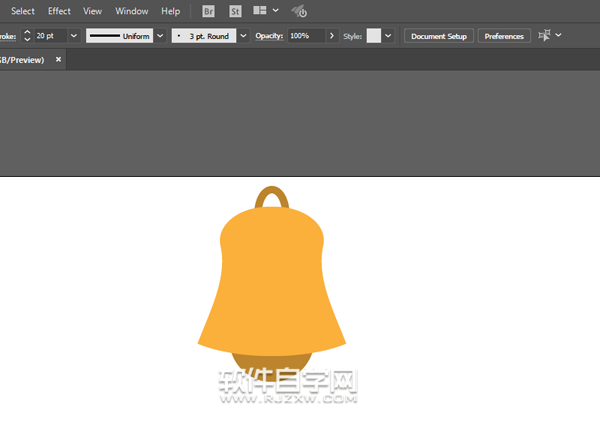The image size is (600, 425).
Task: Open the 3 pt. Round brush dropdown
Action: pos(241,36)
